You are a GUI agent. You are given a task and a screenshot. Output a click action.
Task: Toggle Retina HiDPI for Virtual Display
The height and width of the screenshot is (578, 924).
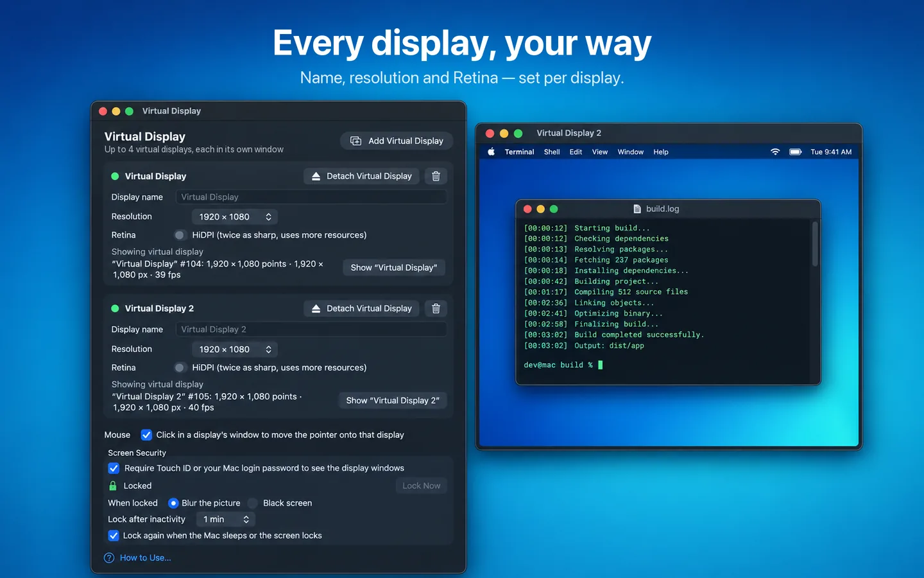coord(180,235)
